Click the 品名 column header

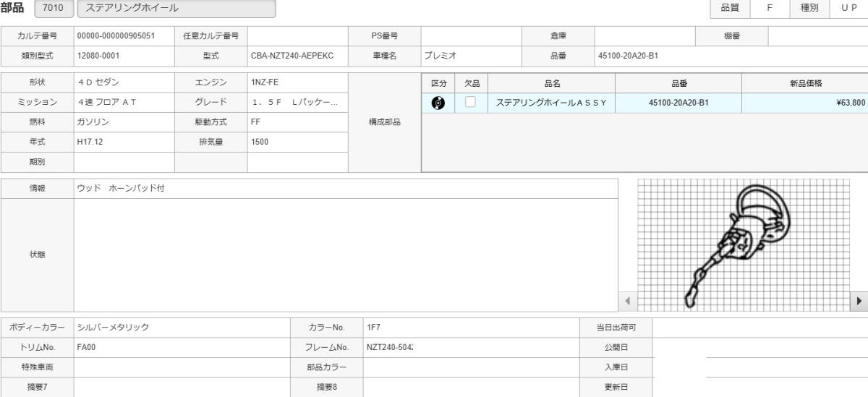click(x=552, y=83)
